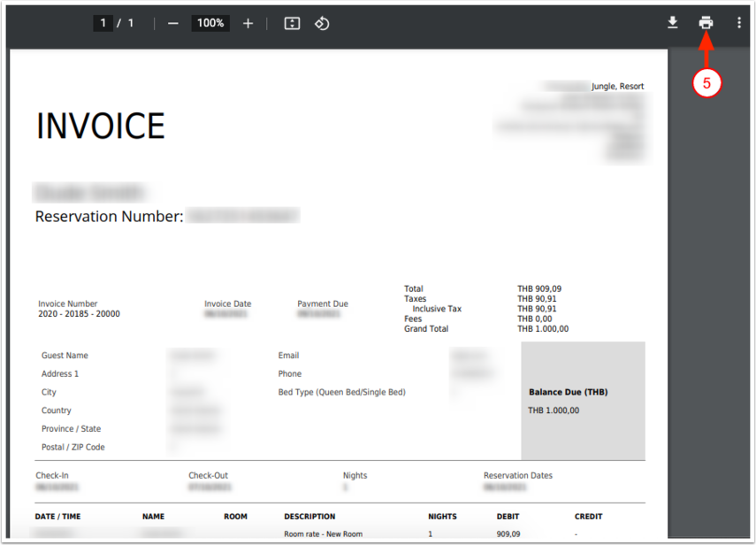Download the invoice PDF

(x=672, y=23)
